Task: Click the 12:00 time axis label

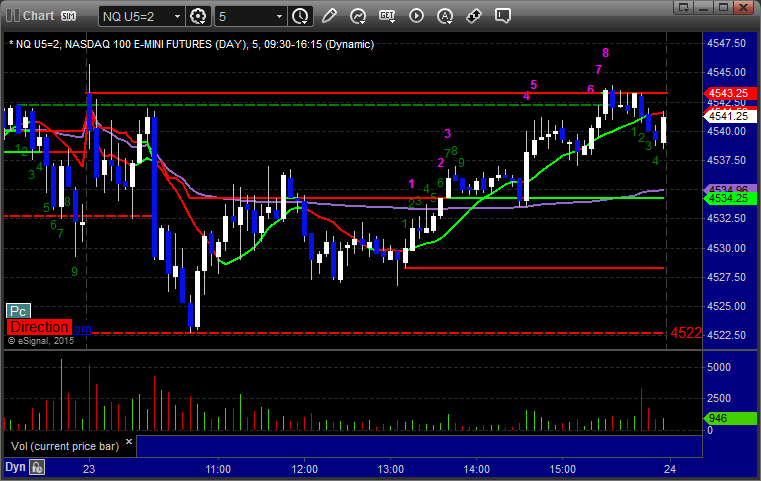Action: (x=305, y=469)
